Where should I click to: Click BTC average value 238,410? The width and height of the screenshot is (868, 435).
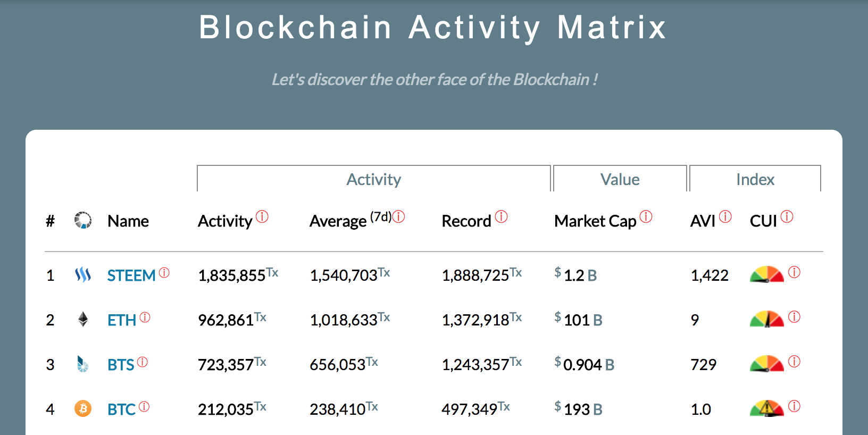[x=344, y=408]
